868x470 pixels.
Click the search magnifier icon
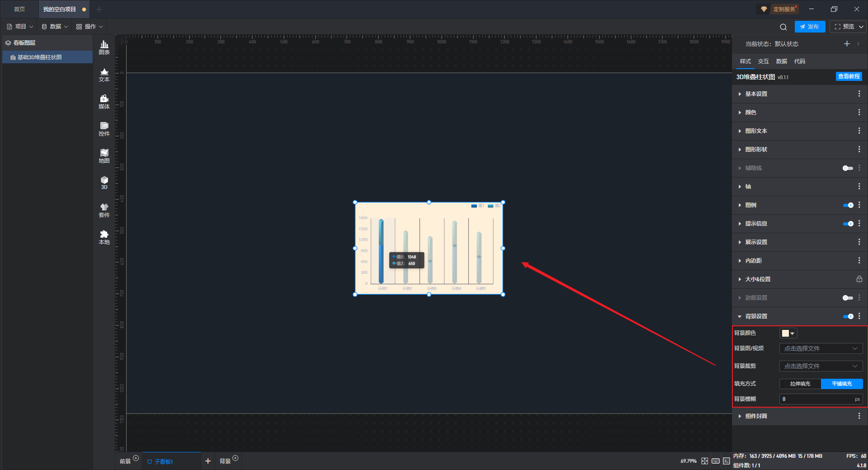(783, 27)
